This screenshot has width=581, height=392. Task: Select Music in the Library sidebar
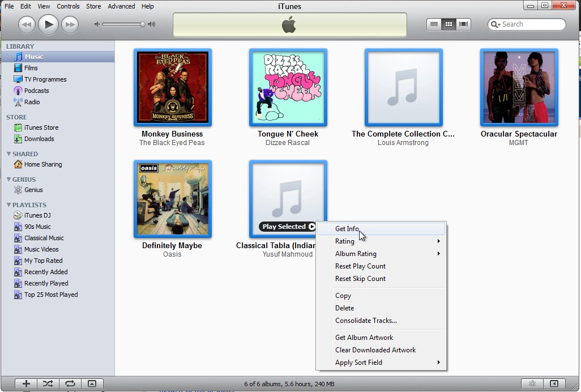point(58,57)
